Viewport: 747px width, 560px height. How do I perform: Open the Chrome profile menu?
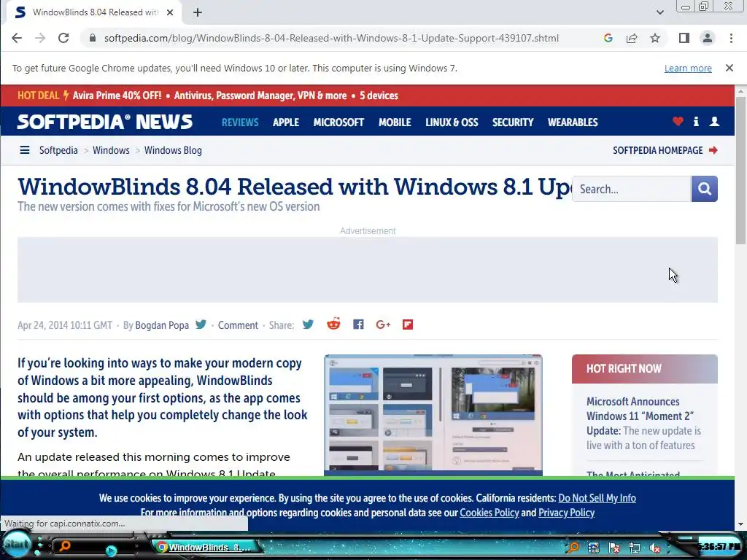(x=708, y=38)
